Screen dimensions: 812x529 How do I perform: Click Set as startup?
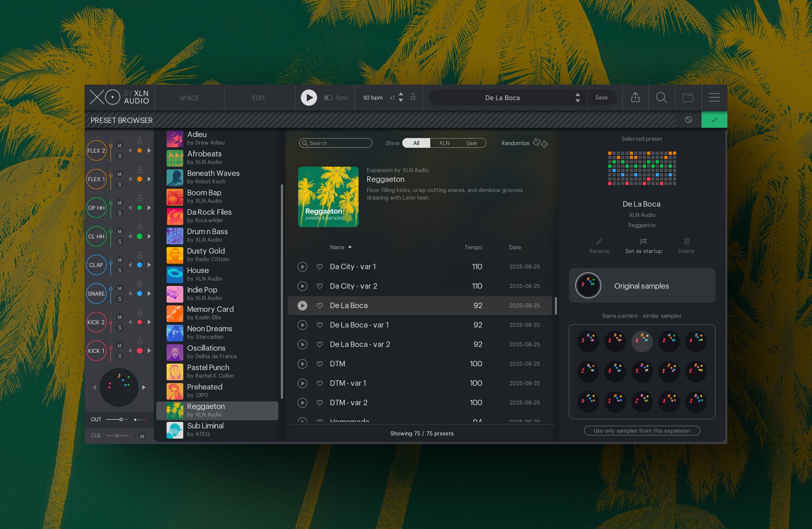coord(644,246)
